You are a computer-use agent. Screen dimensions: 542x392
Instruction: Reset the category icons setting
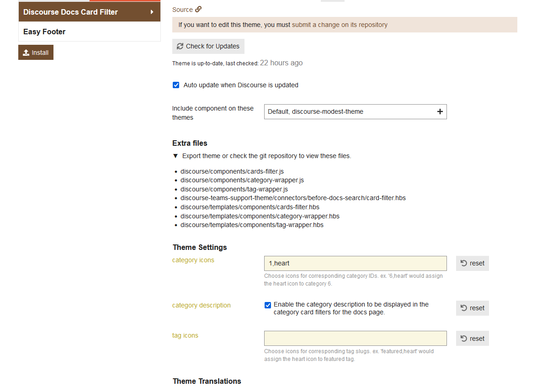click(x=472, y=264)
